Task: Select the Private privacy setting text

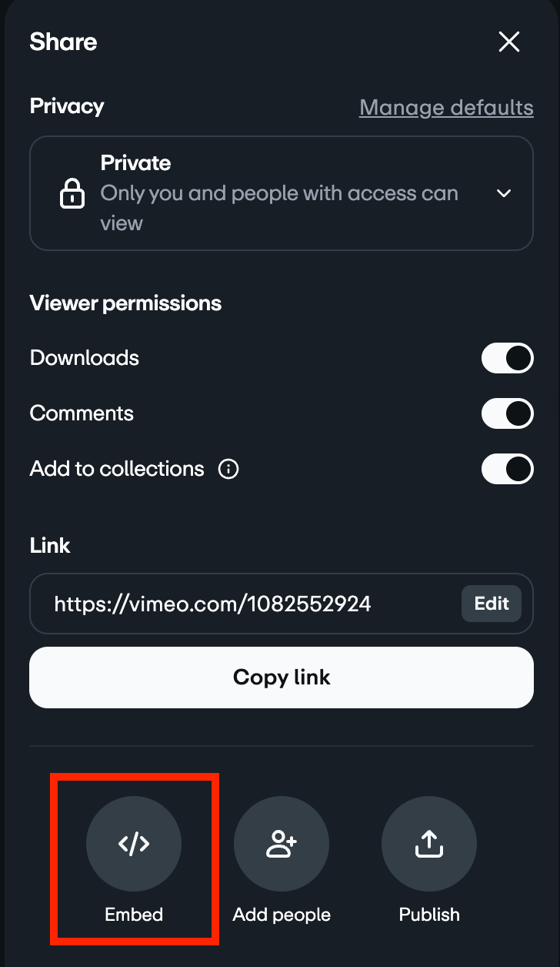Action: tap(135, 163)
